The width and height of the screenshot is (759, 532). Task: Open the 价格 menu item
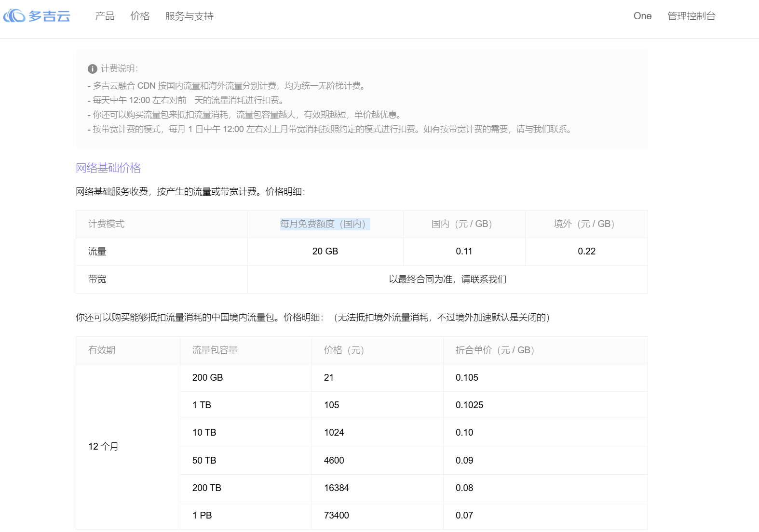click(140, 16)
